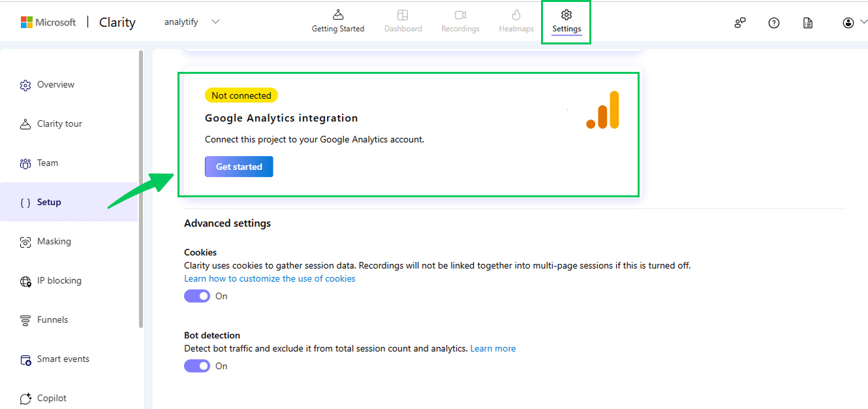This screenshot has height=409, width=868.
Task: Click the Dashboard grid icon
Action: click(x=403, y=14)
